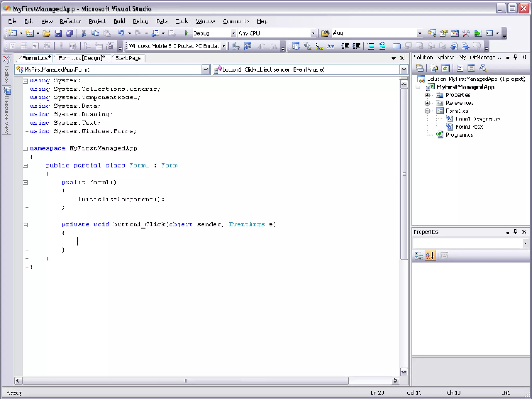Toggle auto-hide pin on Solution Explorer

(515, 57)
